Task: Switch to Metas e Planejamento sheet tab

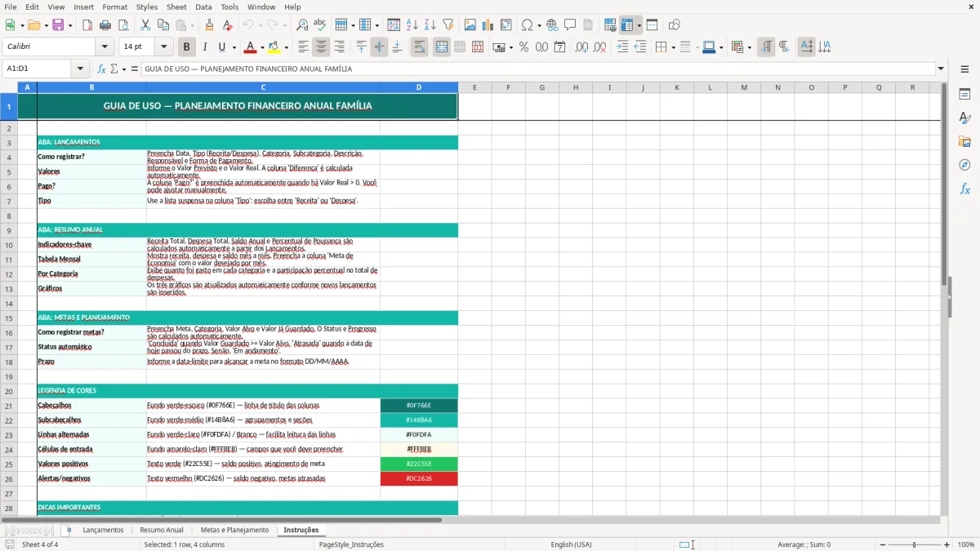Action: click(234, 530)
